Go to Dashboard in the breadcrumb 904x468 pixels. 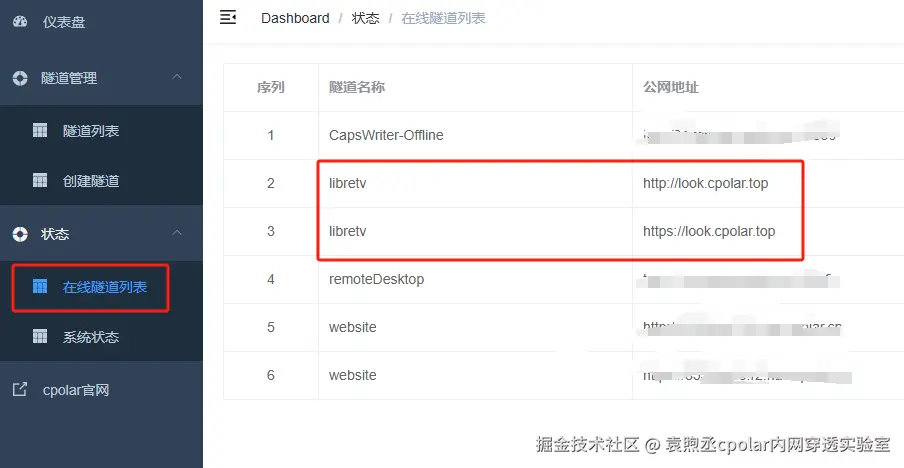click(295, 18)
